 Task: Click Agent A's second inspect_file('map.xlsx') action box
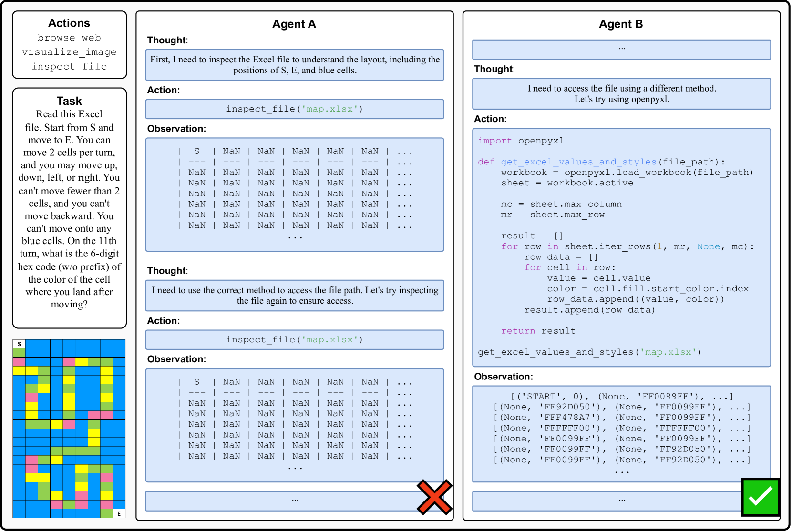(x=294, y=340)
